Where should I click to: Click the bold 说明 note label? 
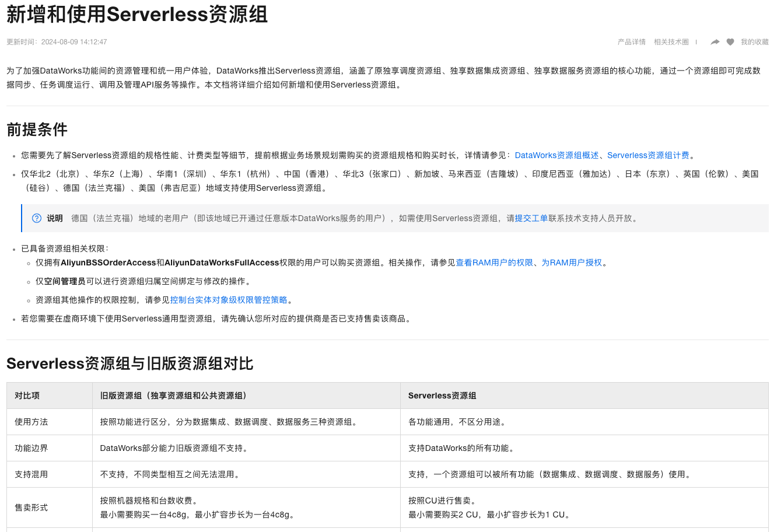(x=55, y=218)
